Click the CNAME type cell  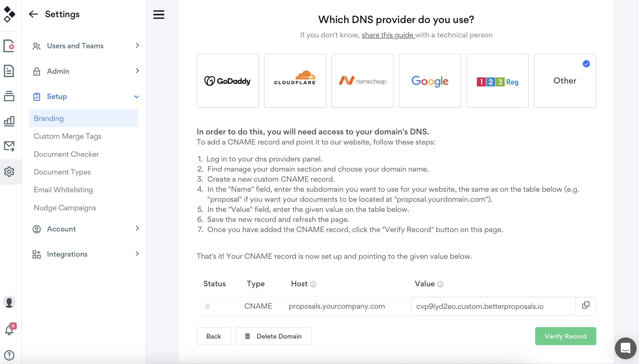coord(258,306)
